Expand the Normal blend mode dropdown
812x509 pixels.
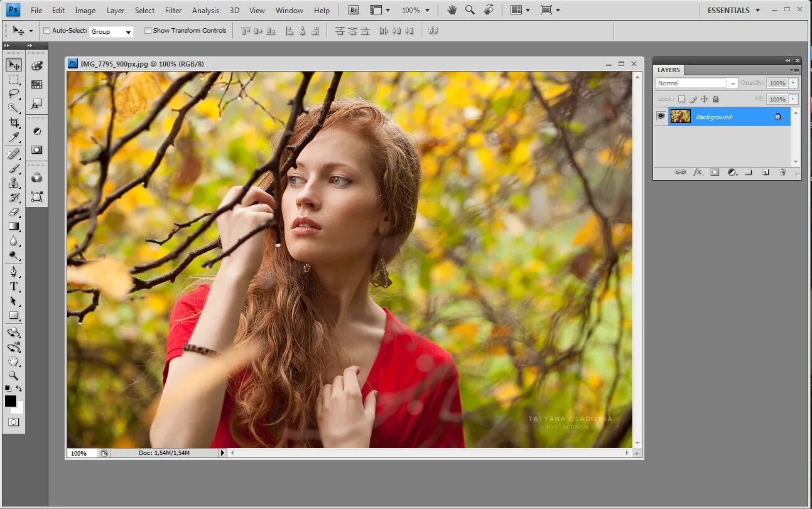point(697,83)
